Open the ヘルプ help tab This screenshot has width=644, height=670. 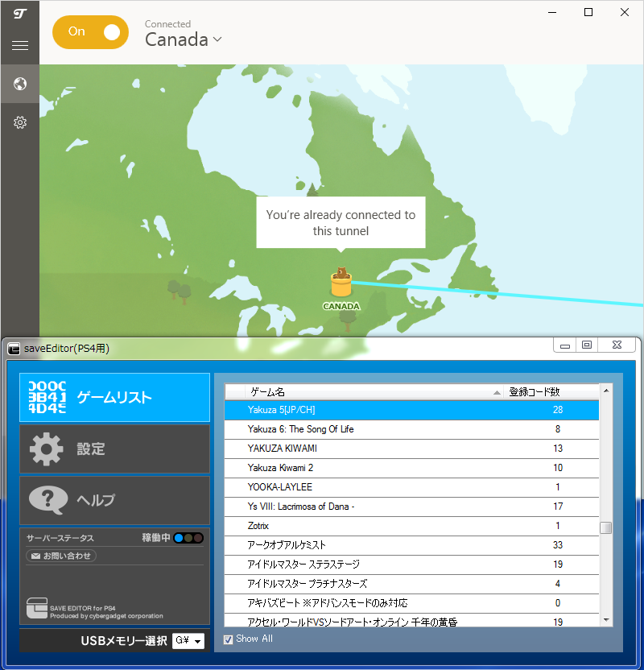click(x=114, y=500)
